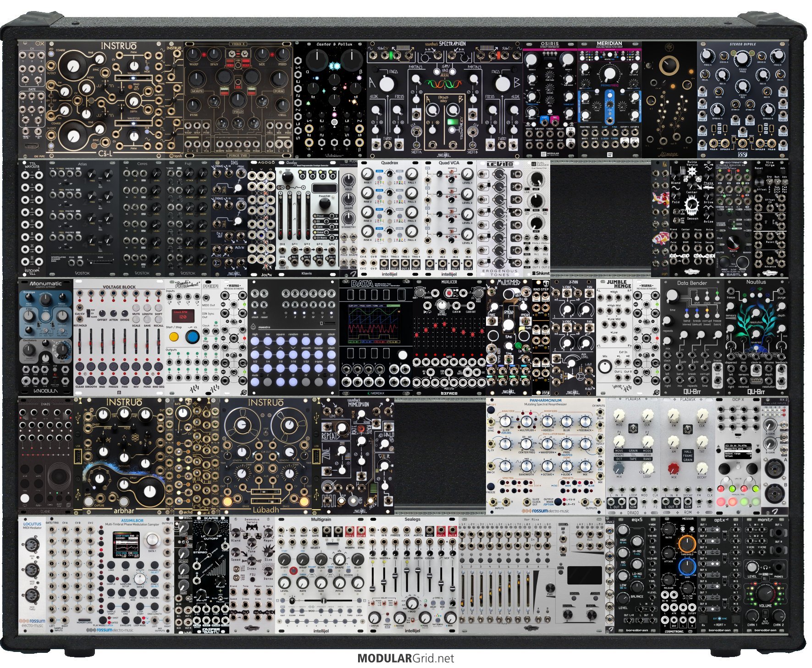The height and width of the screenshot is (668, 812).
Task: Click the VOLUME knob on monitr
Action: (x=765, y=593)
